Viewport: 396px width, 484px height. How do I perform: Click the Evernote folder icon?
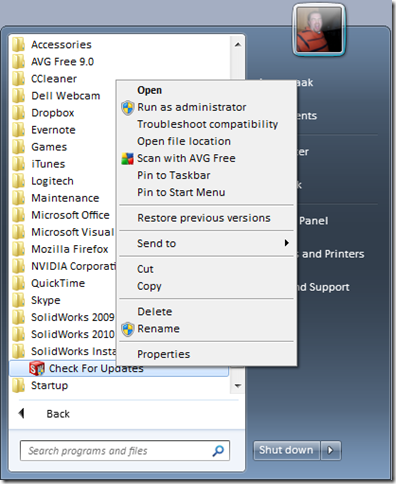19,130
